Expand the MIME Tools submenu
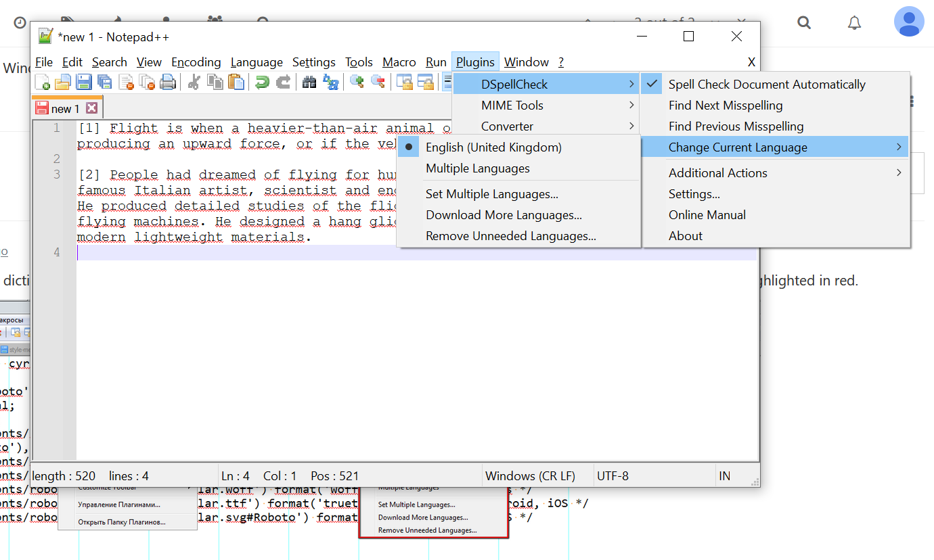 [546, 106]
